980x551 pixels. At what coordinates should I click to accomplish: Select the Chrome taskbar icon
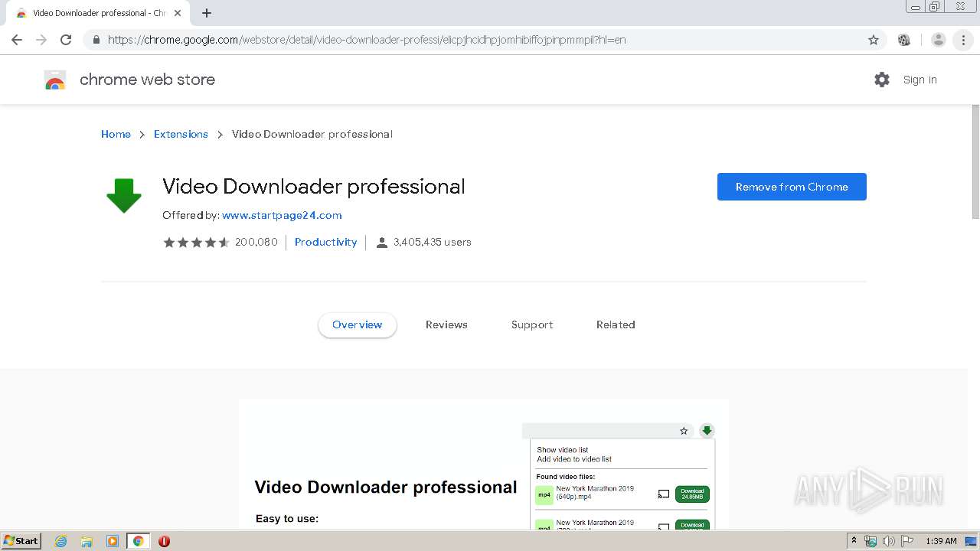(x=138, y=541)
